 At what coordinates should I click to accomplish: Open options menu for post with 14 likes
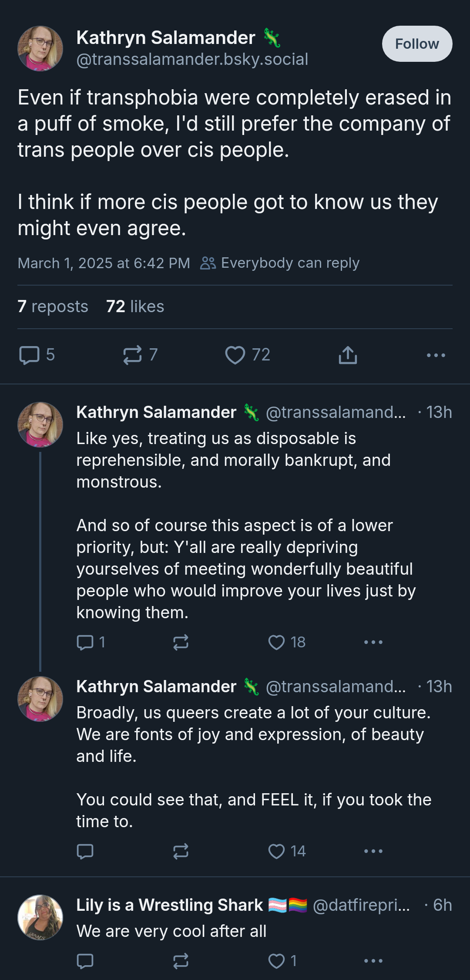pos(373,851)
